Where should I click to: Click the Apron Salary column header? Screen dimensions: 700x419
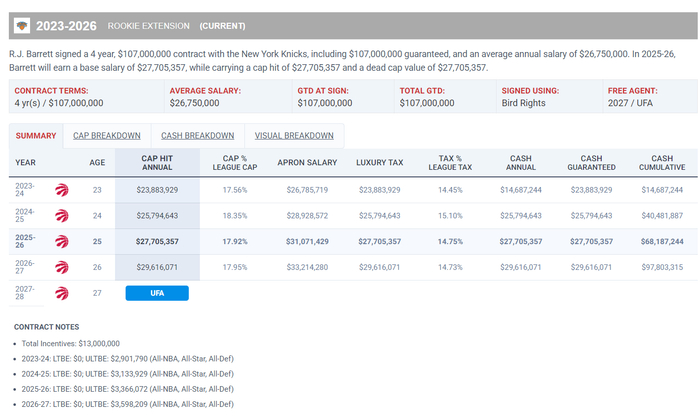coord(307,162)
